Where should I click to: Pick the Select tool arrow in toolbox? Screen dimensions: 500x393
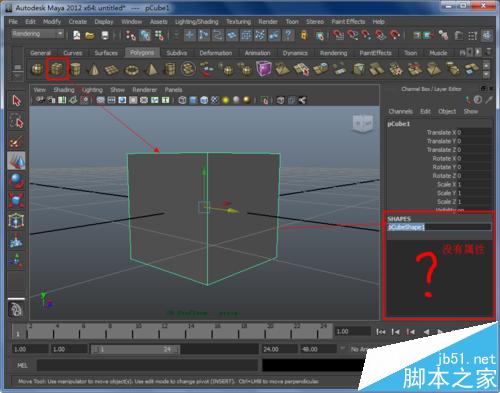click(x=16, y=101)
